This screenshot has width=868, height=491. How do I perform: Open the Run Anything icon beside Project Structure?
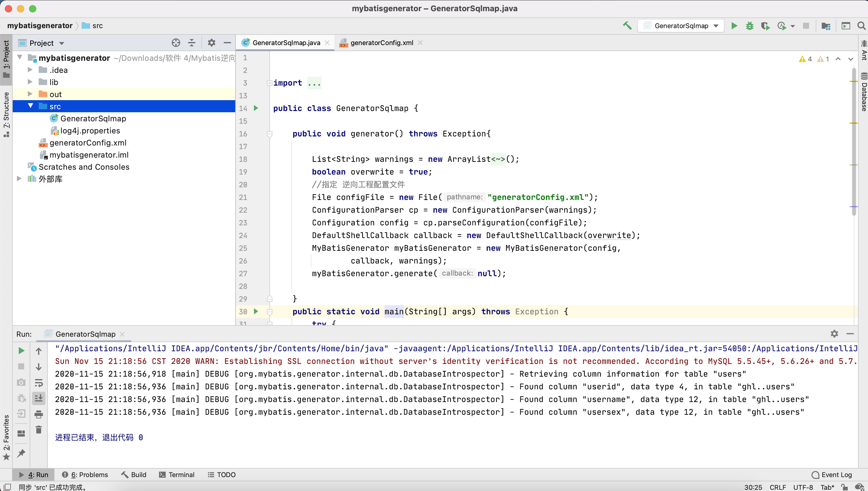coord(846,26)
